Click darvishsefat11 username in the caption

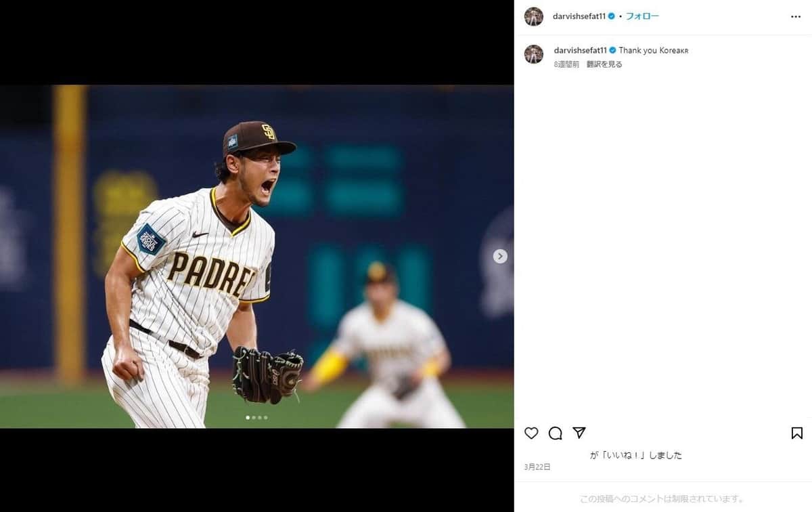coord(581,50)
